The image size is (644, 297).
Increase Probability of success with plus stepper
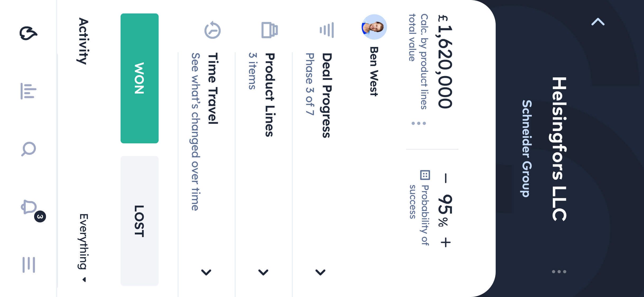point(445,242)
